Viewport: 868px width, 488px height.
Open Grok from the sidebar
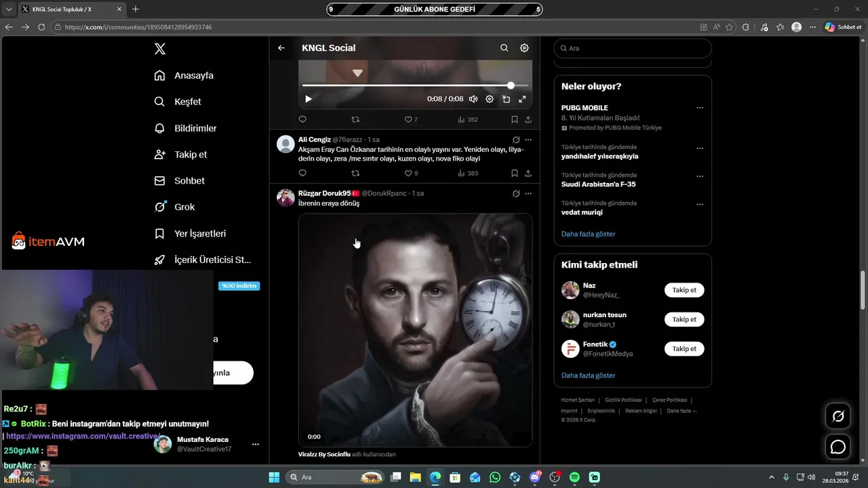click(x=174, y=207)
